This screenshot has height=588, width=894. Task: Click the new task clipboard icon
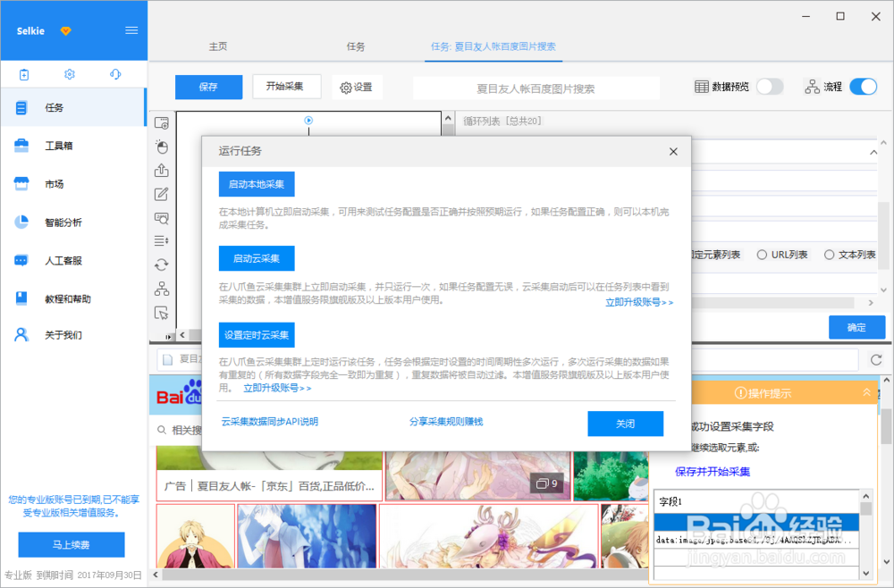pos(24,75)
